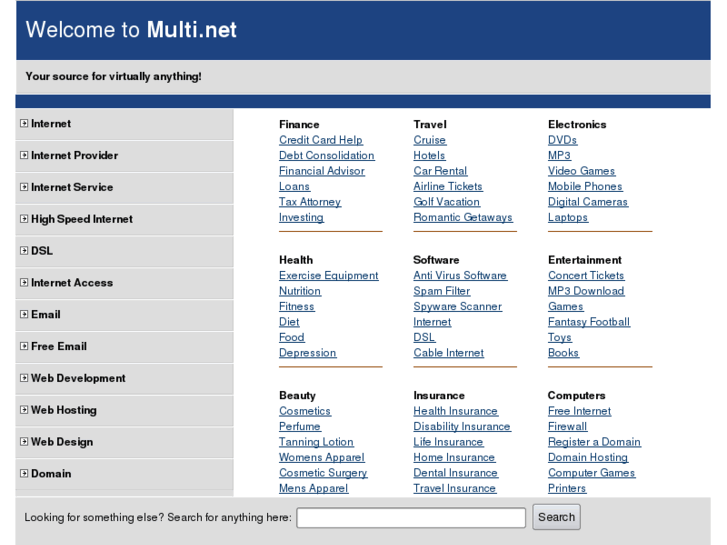Click the Laptops link
Viewport: 727px width, 545px height.
click(x=568, y=218)
